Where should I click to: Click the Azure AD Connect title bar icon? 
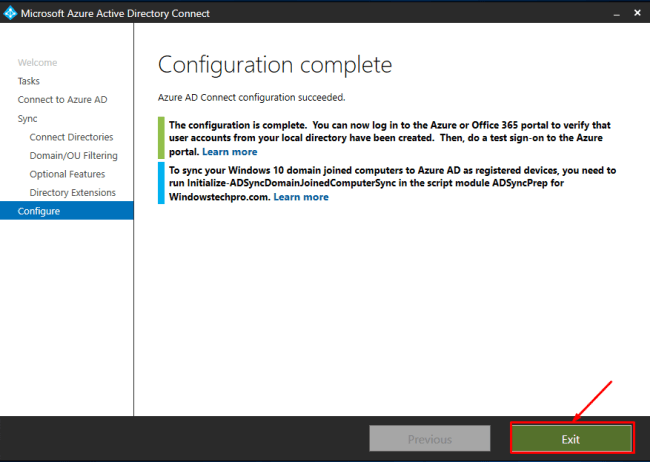point(10,13)
